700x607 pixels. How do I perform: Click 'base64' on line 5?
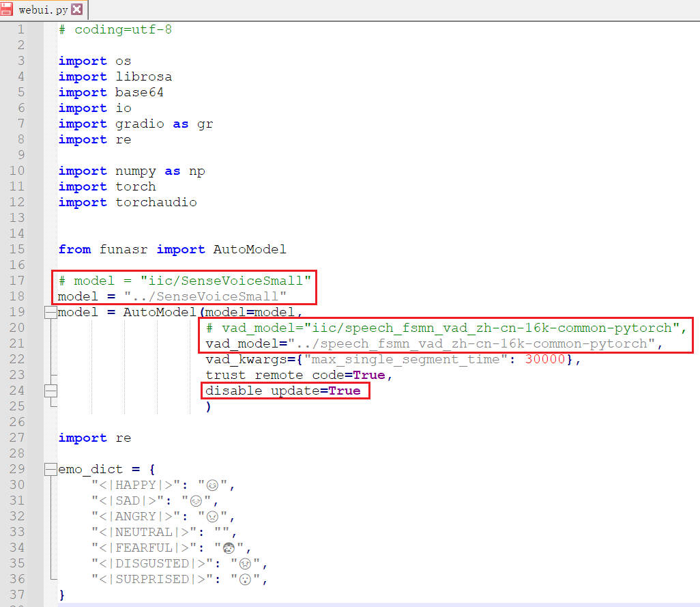click(x=139, y=92)
